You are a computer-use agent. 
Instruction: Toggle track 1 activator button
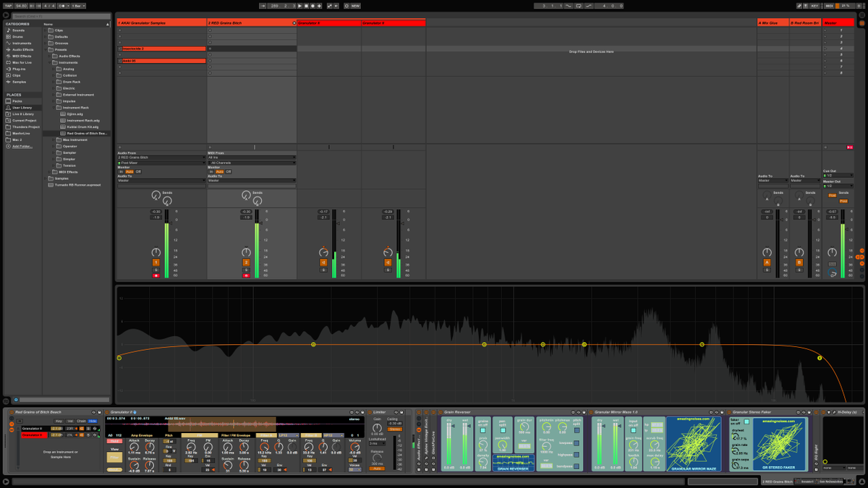pos(156,262)
